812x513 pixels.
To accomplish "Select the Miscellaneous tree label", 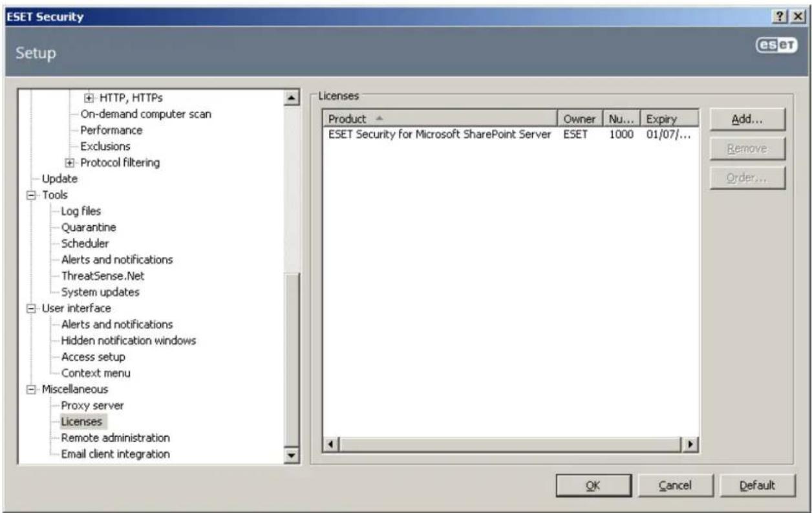I will (x=74, y=389).
